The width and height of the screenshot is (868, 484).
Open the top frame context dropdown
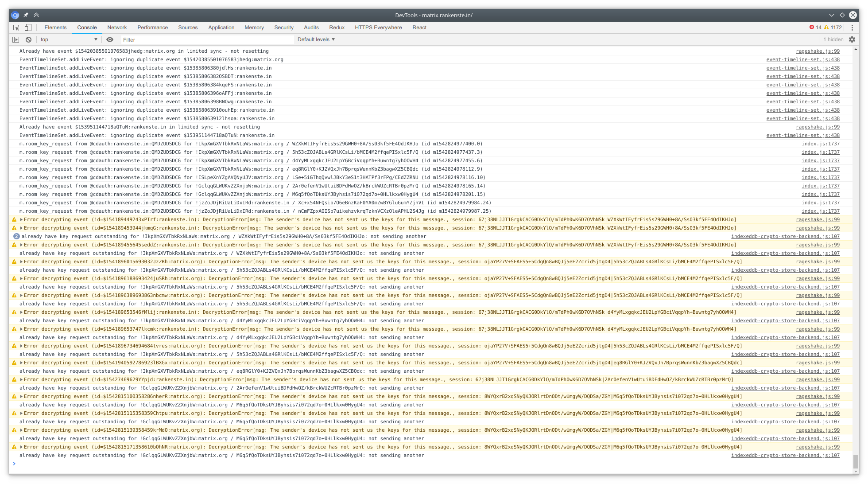pos(69,39)
